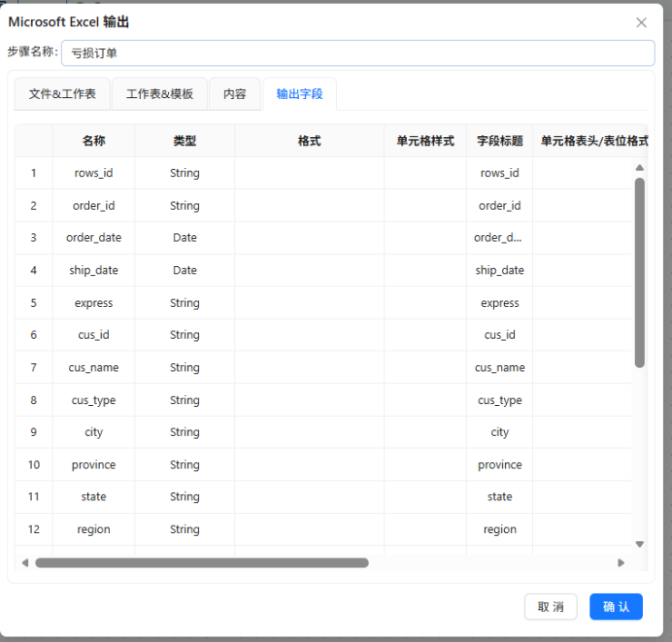Select the cus_name name cell
Viewport: 672px width, 642px height.
tap(94, 368)
